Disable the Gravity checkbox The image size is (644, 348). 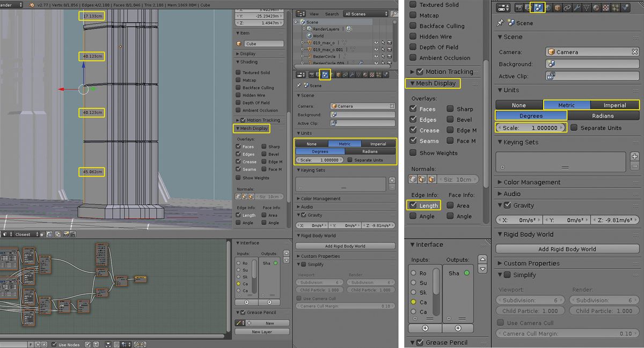507,205
